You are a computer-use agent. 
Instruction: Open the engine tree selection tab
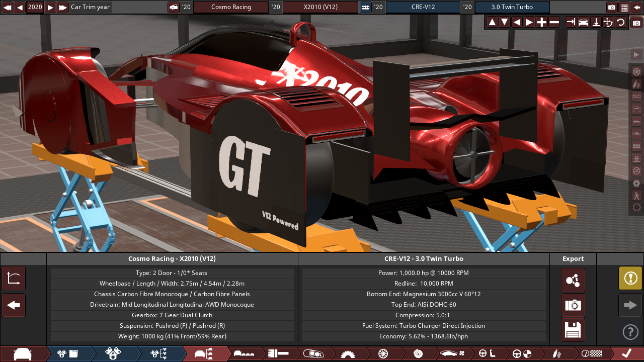pyautogui.click(x=158, y=353)
